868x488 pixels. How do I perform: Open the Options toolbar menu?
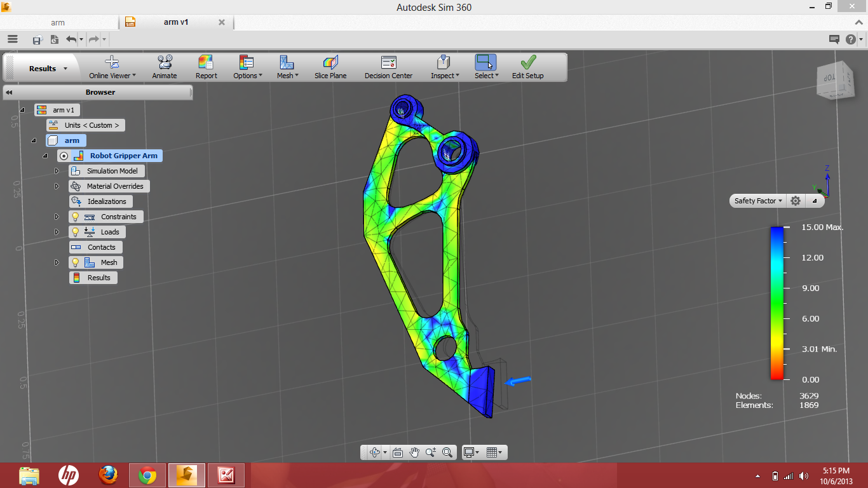[x=247, y=67]
